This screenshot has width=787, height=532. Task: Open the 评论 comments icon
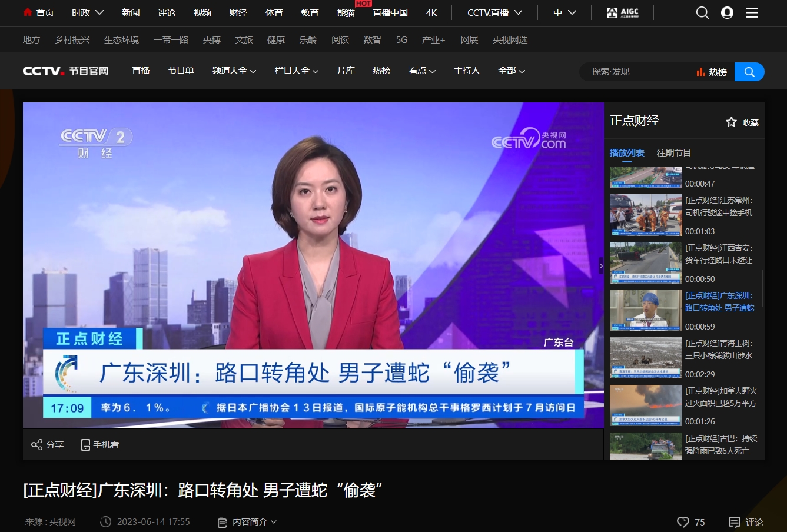[x=746, y=522]
